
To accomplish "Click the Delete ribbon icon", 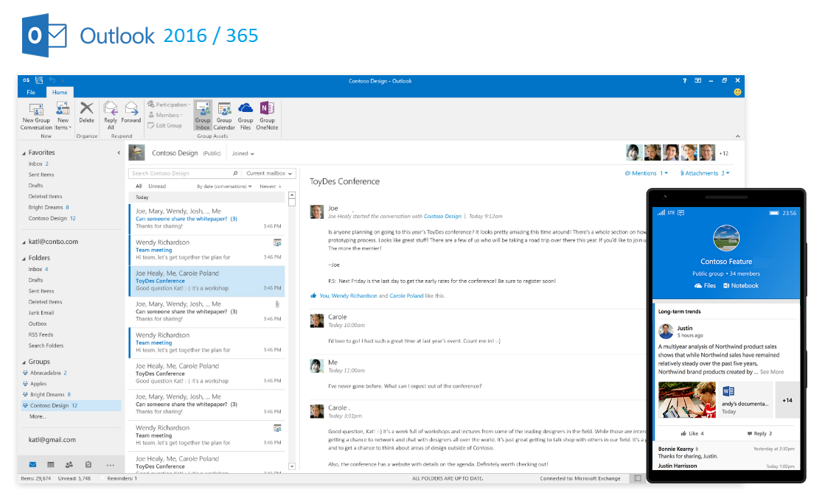I will click(86, 113).
